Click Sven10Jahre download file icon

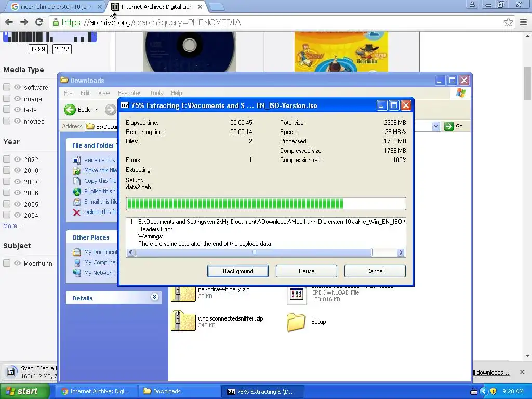[11, 372]
